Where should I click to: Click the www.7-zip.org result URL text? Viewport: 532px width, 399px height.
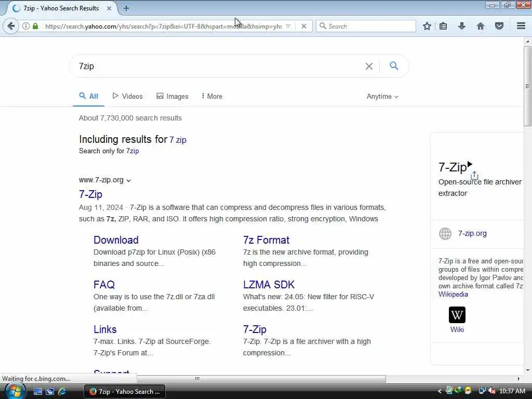tap(101, 180)
